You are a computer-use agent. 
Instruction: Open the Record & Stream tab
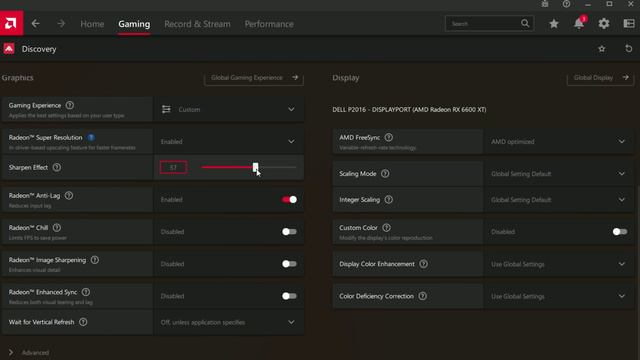[197, 24]
